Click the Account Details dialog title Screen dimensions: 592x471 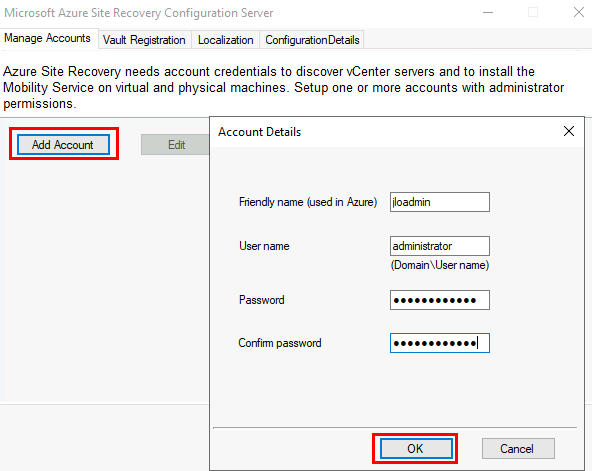[259, 132]
